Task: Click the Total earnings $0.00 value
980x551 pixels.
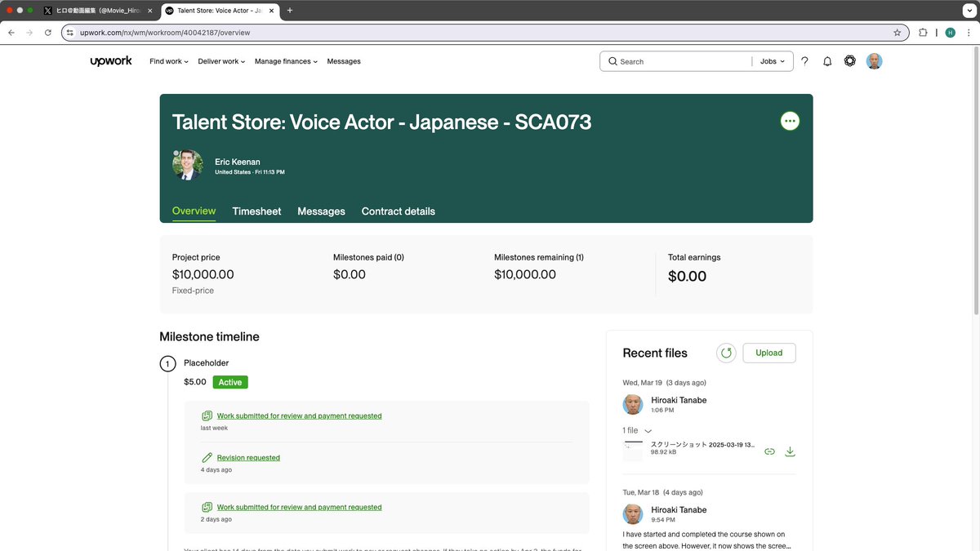Action: (687, 276)
